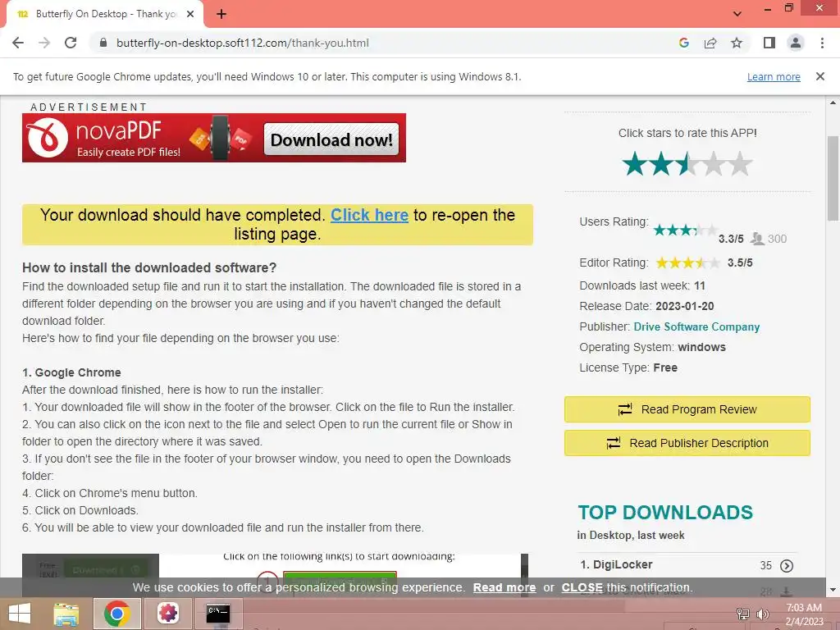Image resolution: width=840 pixels, height=630 pixels.
Task: Open the Read more cookies link
Action: pos(504,587)
